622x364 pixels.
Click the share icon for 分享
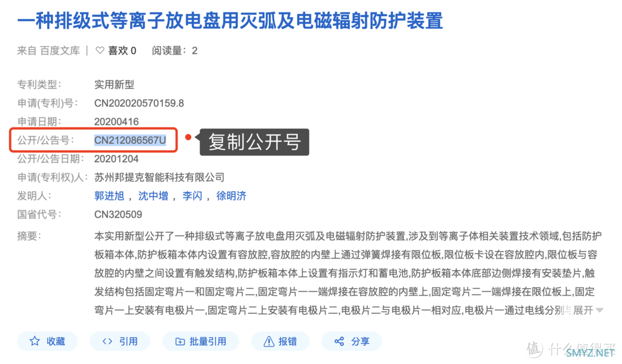(339, 341)
